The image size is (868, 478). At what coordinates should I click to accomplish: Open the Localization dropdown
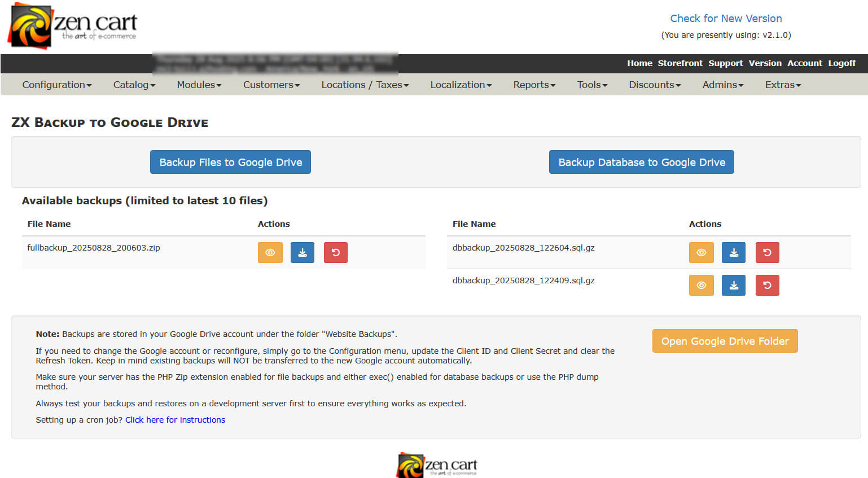[461, 85]
